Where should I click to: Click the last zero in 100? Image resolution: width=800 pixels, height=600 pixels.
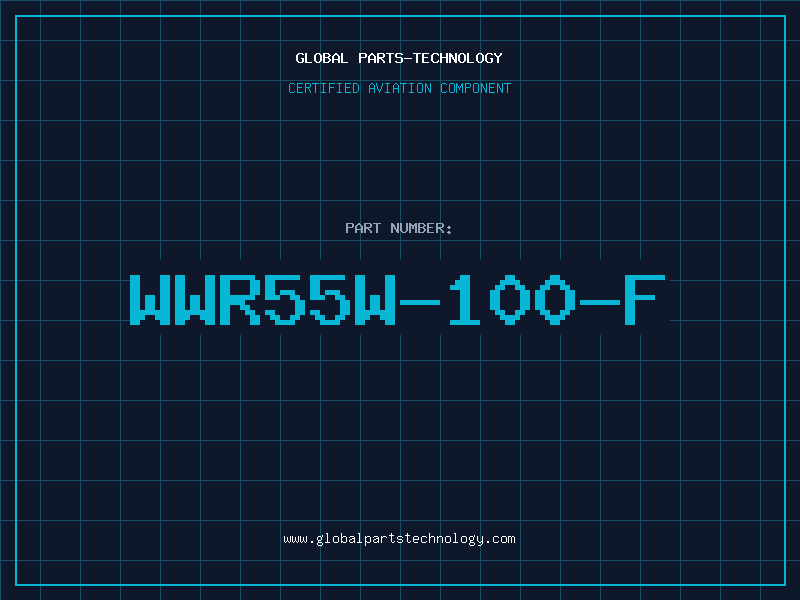(555, 299)
